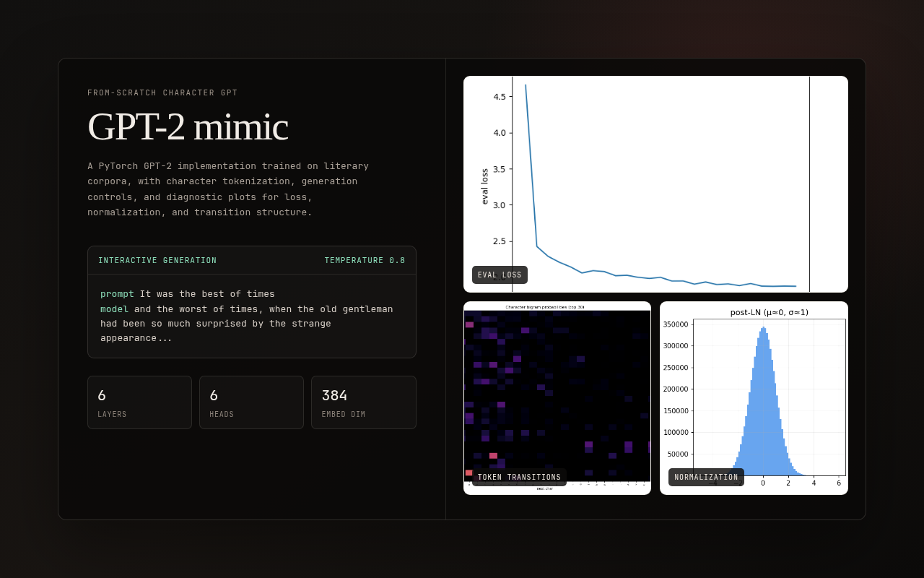Click the INTERACTIVE GENERATION header
Viewport: 924px width, 578px height.
tap(157, 261)
